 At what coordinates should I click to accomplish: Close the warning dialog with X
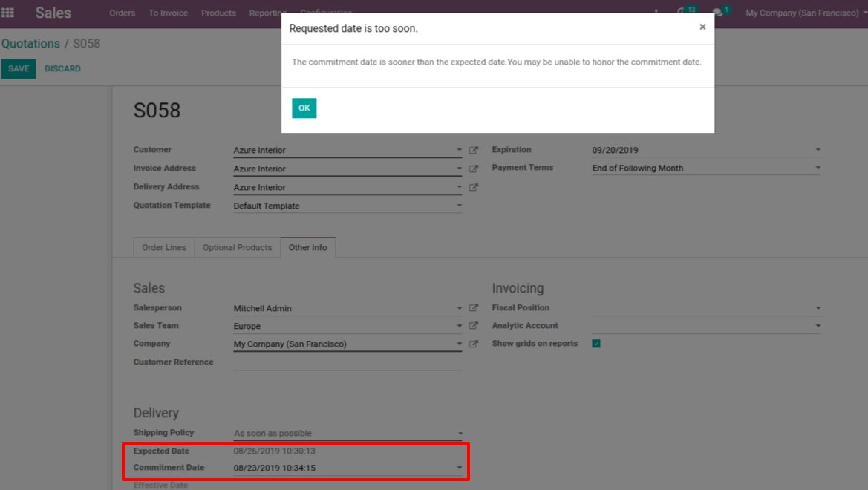tap(702, 27)
